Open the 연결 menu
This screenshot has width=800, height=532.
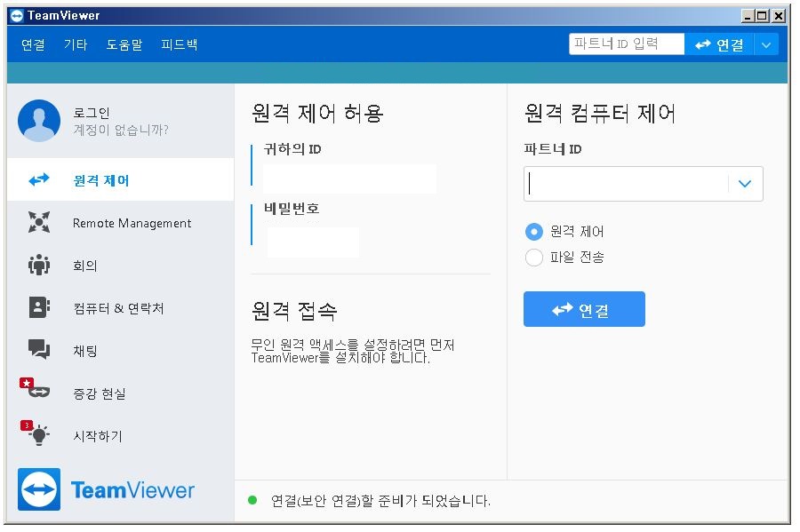(33, 44)
